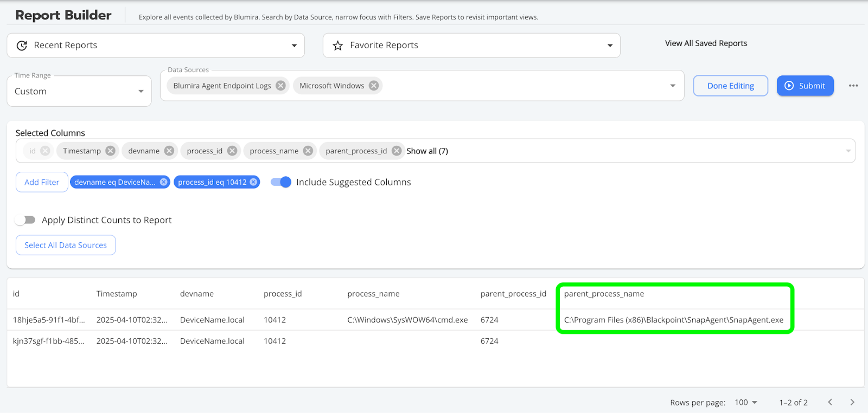Click the devname column header
The width and height of the screenshot is (868, 413).
pos(197,294)
